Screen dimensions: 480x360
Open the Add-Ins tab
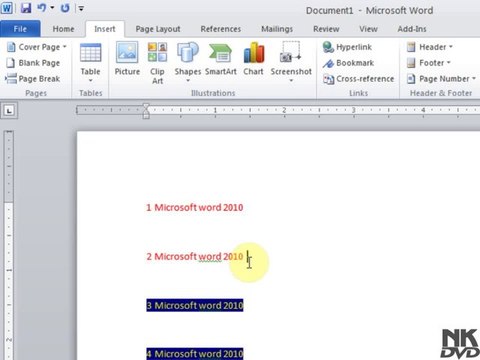click(412, 29)
